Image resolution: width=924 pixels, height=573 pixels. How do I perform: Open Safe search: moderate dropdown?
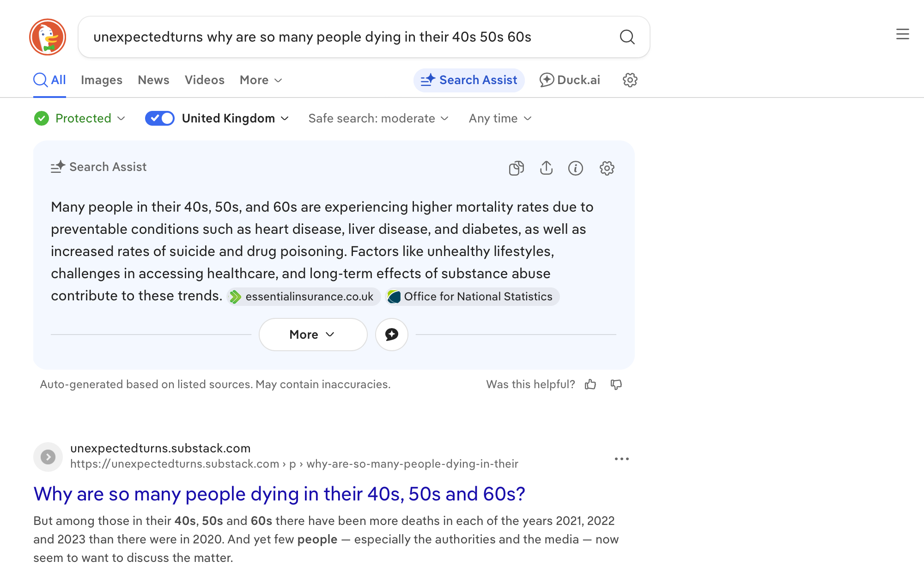[378, 118]
